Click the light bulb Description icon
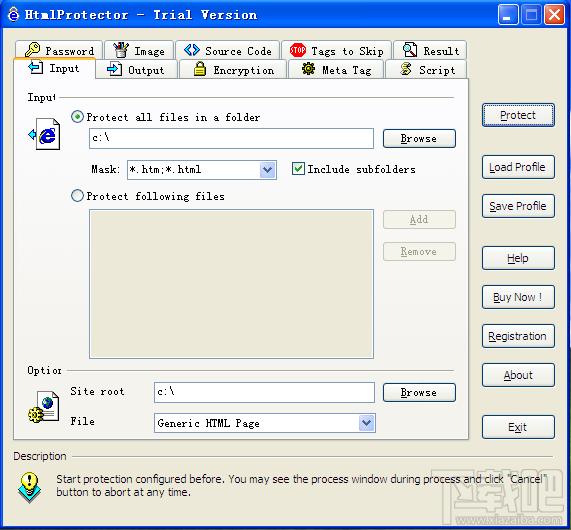This screenshot has width=571, height=530. 29,487
